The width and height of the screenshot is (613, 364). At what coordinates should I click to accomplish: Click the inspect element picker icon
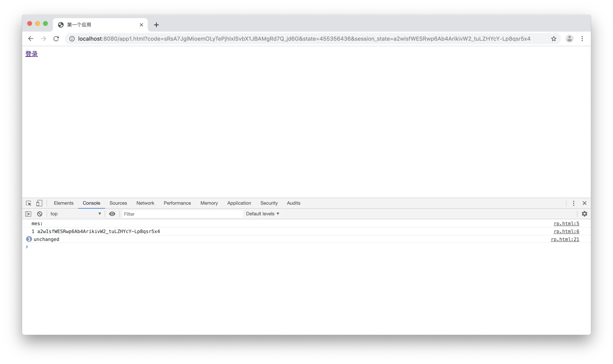tap(29, 203)
